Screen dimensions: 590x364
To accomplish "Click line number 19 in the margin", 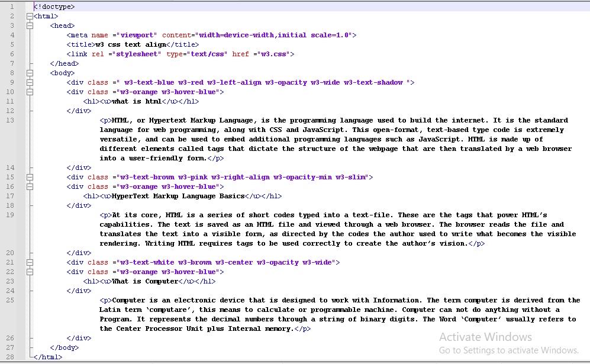I will 12,215.
